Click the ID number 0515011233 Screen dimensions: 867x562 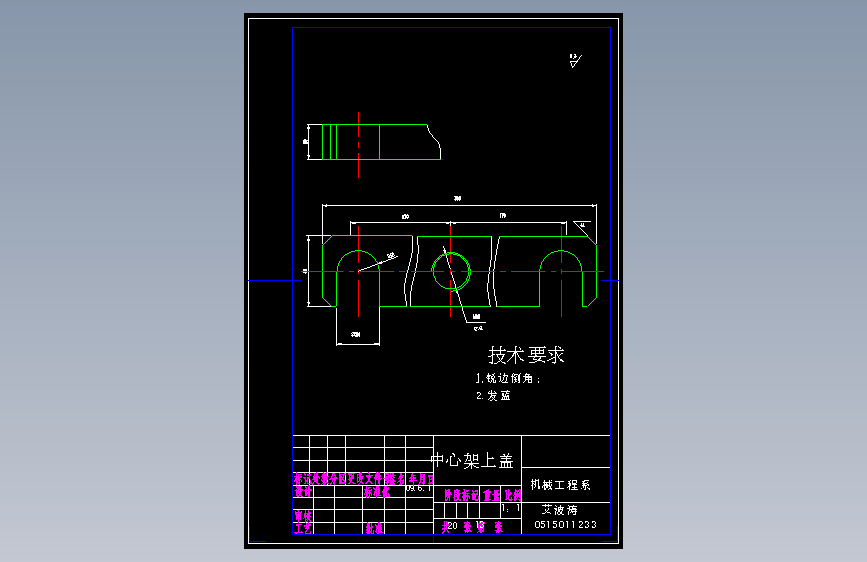(566, 524)
